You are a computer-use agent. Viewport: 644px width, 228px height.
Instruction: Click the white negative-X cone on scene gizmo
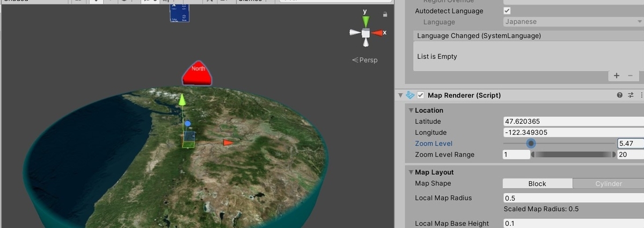pyautogui.click(x=354, y=33)
